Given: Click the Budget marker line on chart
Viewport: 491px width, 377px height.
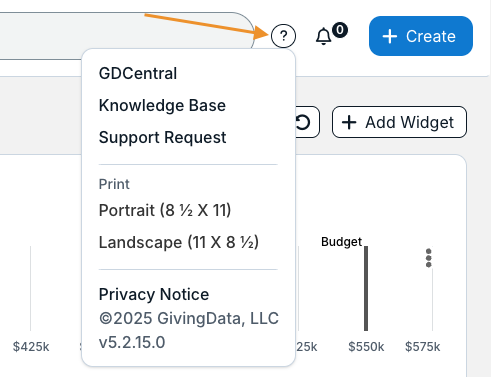Looking at the screenshot, I should point(366,288).
